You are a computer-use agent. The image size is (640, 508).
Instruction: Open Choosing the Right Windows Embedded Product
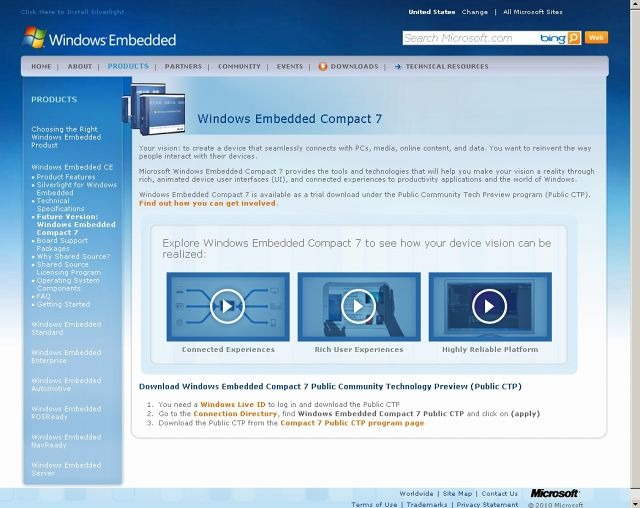click(x=66, y=137)
